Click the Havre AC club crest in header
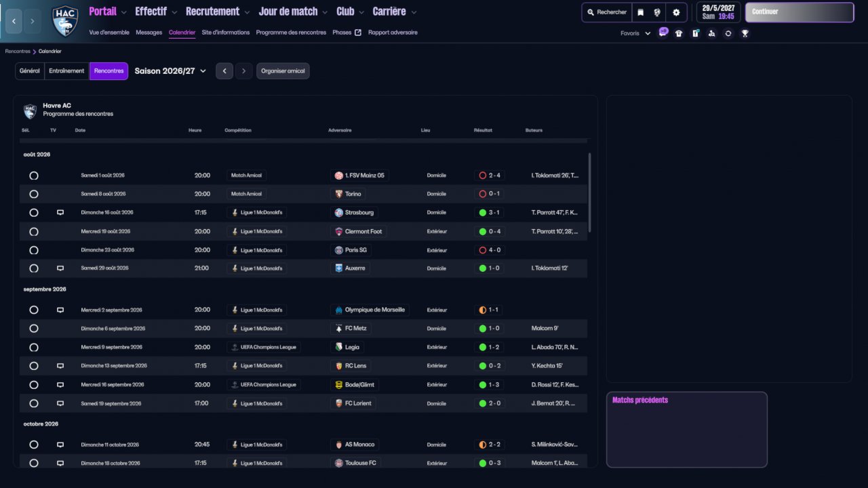The height and width of the screenshot is (488, 868). [x=65, y=20]
